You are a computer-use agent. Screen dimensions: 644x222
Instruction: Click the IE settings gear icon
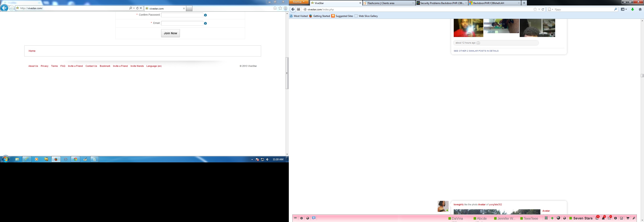[x=285, y=8]
